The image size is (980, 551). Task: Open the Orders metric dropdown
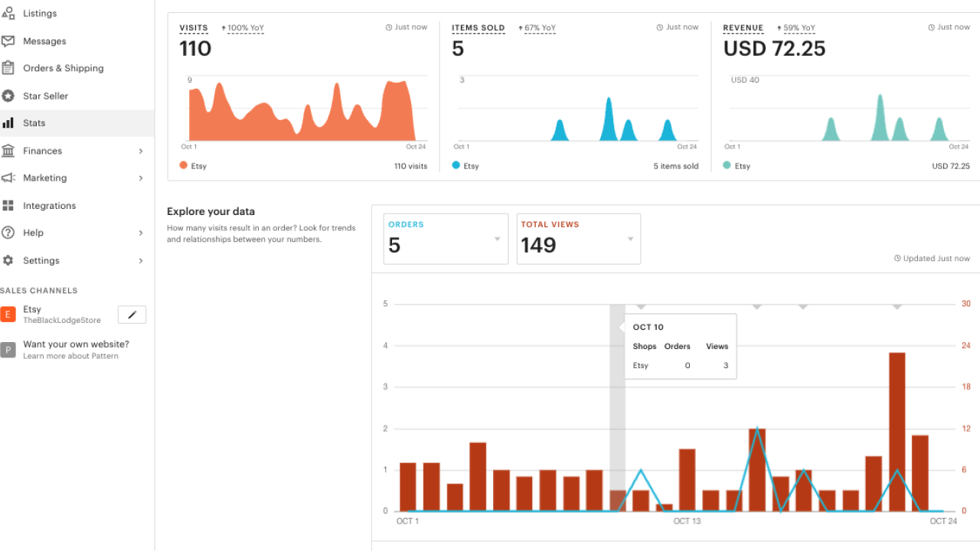(446, 239)
